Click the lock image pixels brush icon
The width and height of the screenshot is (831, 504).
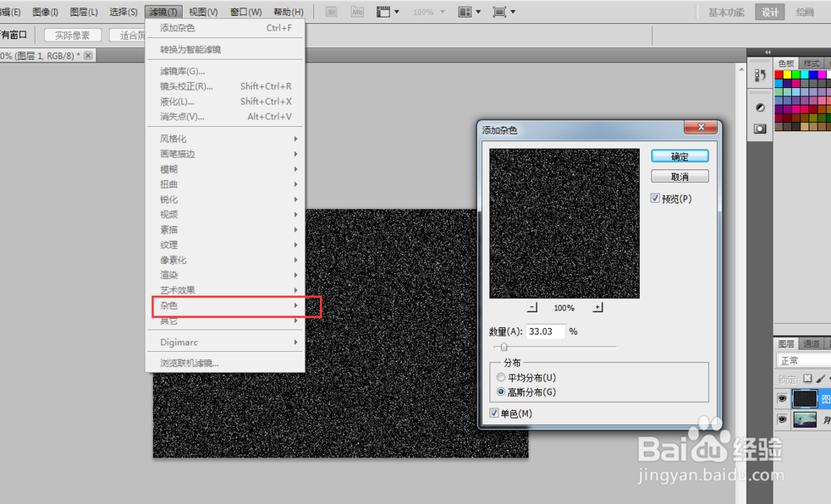[820, 379]
